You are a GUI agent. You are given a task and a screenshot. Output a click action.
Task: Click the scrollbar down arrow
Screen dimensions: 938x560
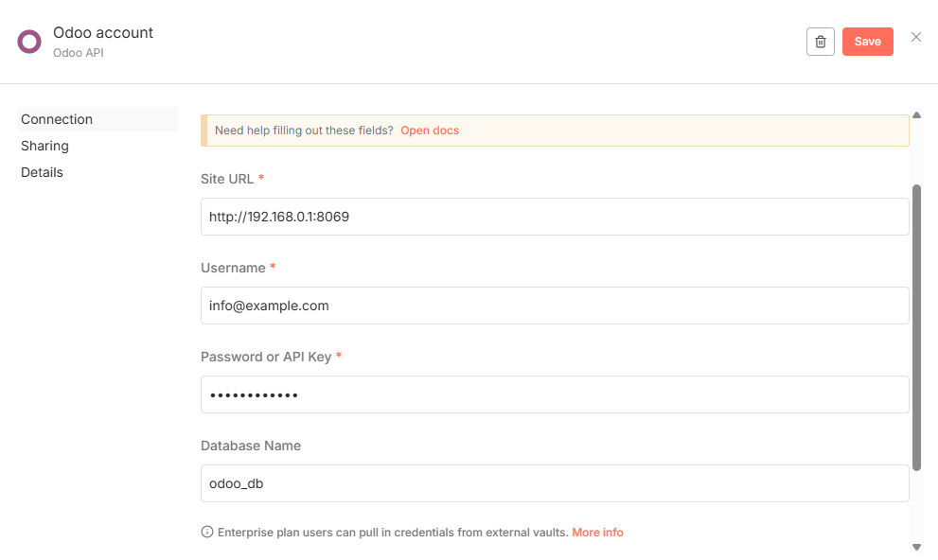pos(916,546)
